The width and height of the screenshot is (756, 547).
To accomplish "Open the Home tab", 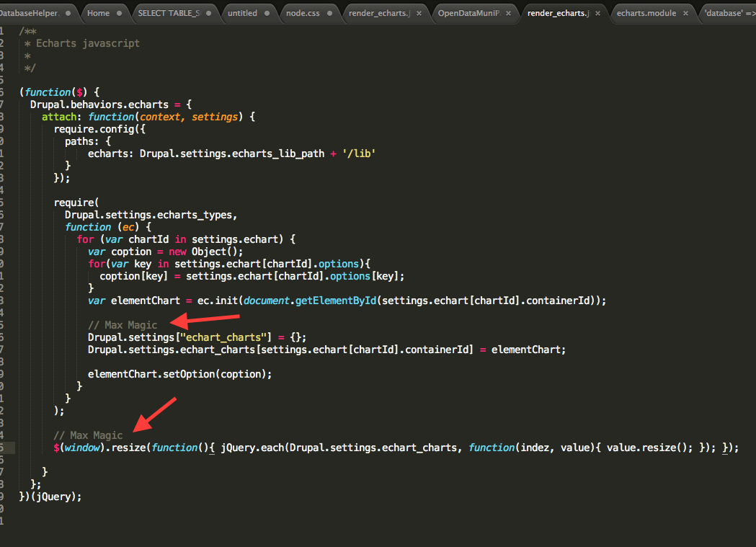I will [x=99, y=13].
